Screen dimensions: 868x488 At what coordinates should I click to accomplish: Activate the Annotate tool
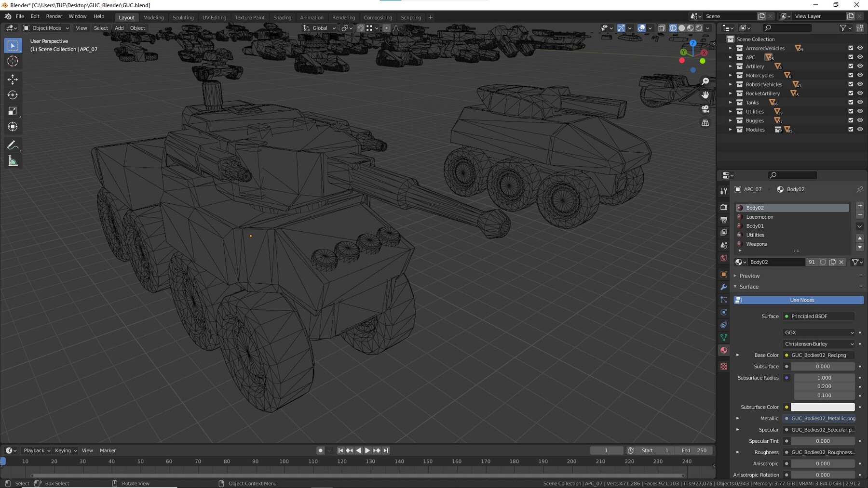point(13,145)
